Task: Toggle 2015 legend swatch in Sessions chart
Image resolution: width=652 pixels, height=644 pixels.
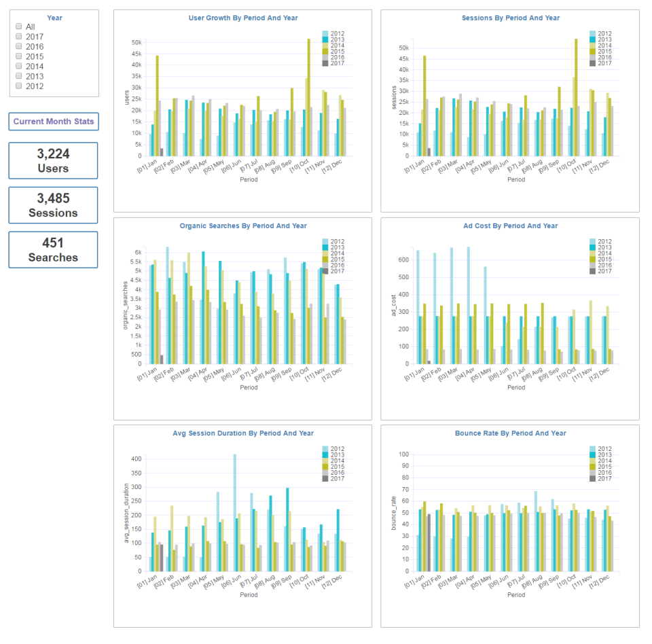Action: (x=593, y=51)
